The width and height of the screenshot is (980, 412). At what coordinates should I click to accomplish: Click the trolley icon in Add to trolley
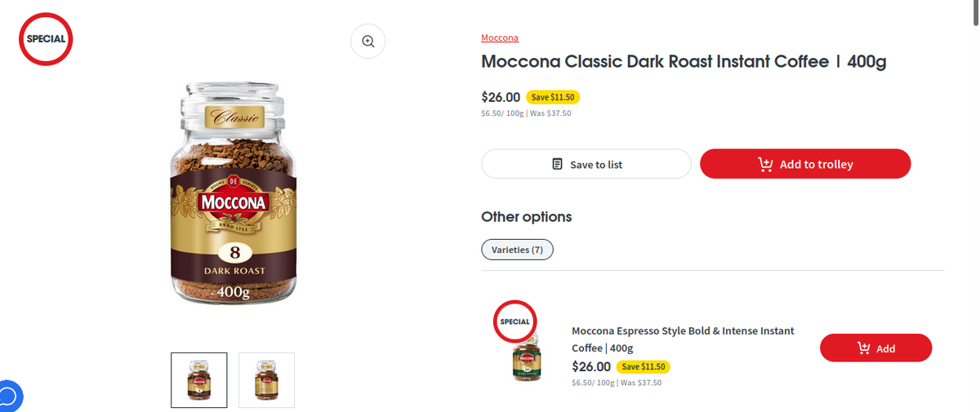tap(765, 164)
